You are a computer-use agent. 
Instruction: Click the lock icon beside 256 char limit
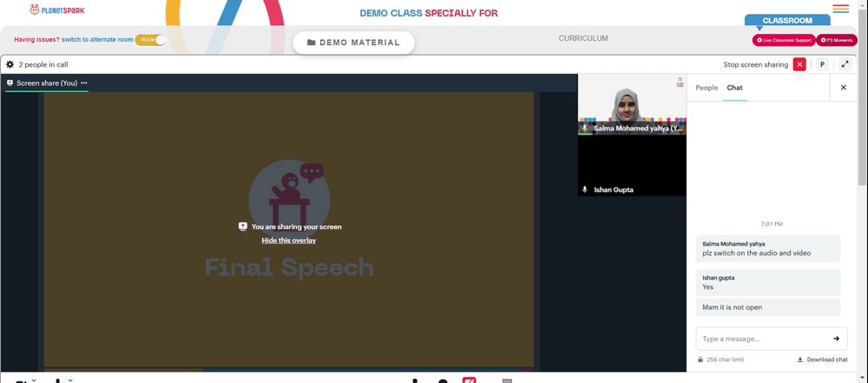coord(700,360)
